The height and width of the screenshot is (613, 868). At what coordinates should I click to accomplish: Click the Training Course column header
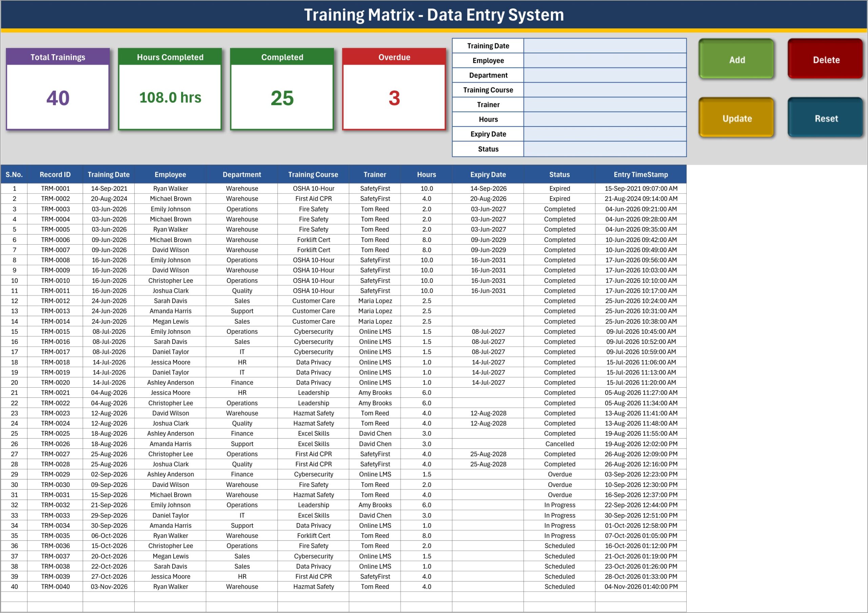click(313, 175)
